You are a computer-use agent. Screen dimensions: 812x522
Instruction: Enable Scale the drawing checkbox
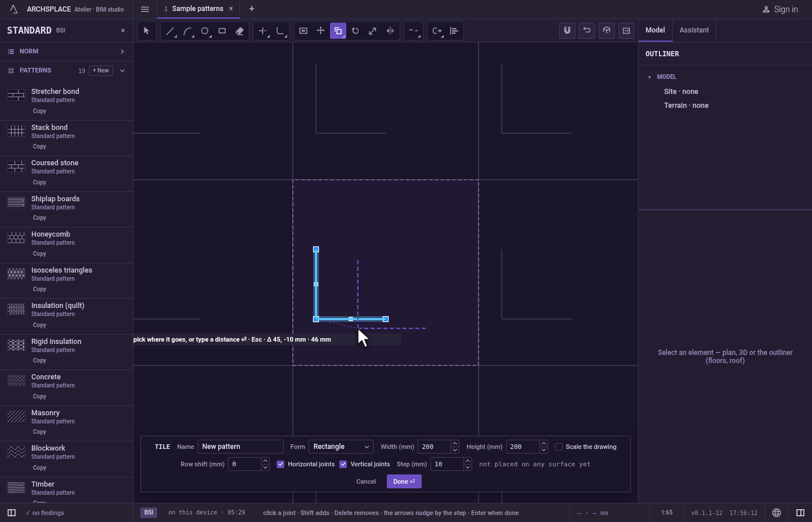click(x=559, y=447)
